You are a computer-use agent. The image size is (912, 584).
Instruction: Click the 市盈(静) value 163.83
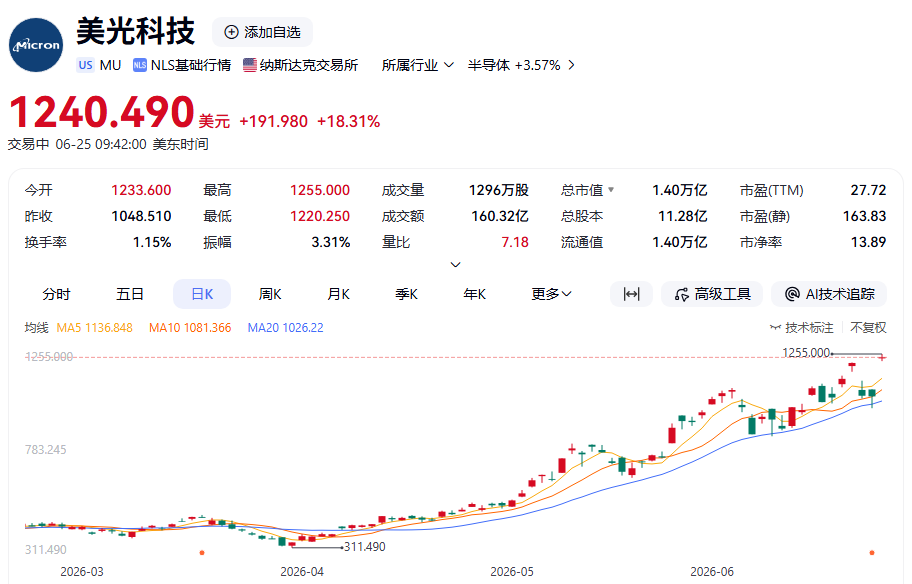point(864,216)
